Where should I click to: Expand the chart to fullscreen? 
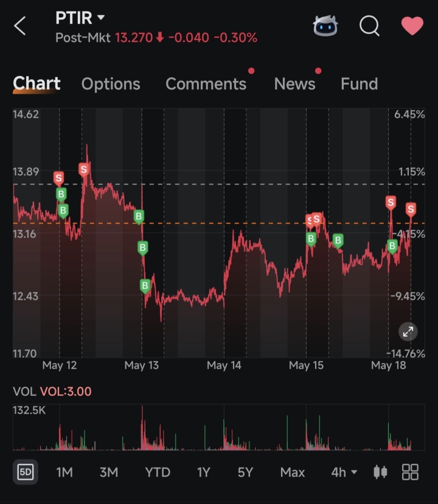[x=408, y=331]
